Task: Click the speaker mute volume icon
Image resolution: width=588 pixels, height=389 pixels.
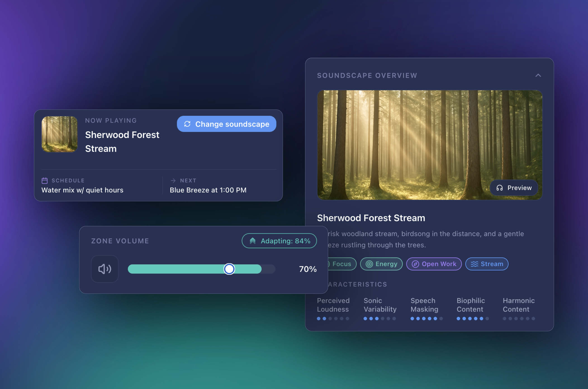Action: click(104, 269)
